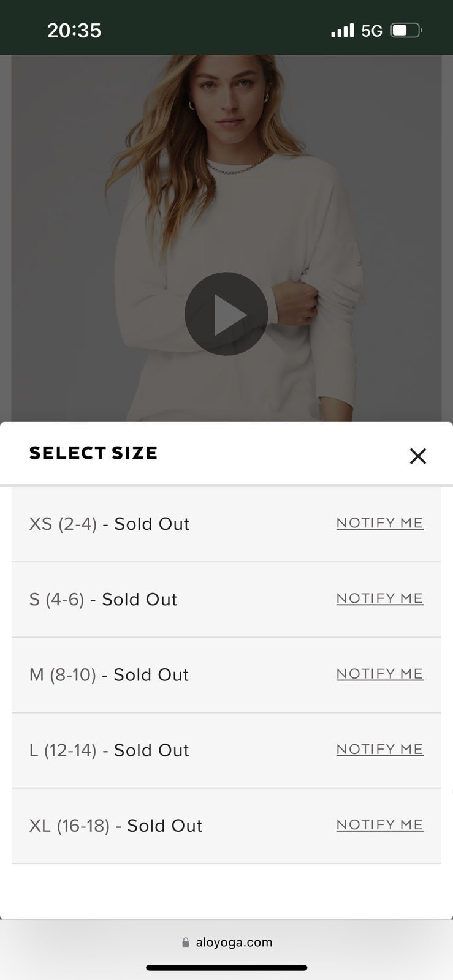The image size is (453, 980).
Task: Tap Notify Me for S size
Action: (379, 598)
